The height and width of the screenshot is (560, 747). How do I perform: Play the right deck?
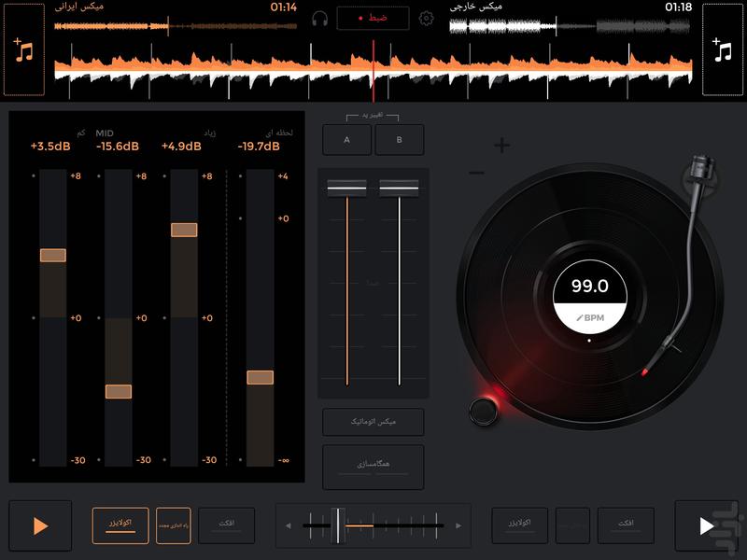[707, 525]
